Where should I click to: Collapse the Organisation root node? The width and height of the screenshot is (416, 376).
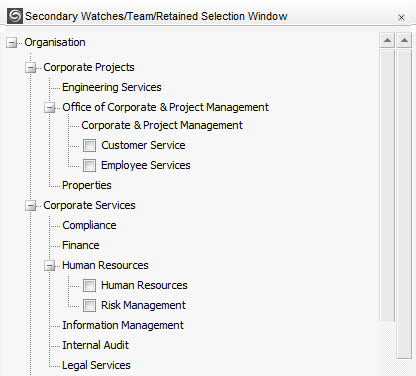[12, 43]
